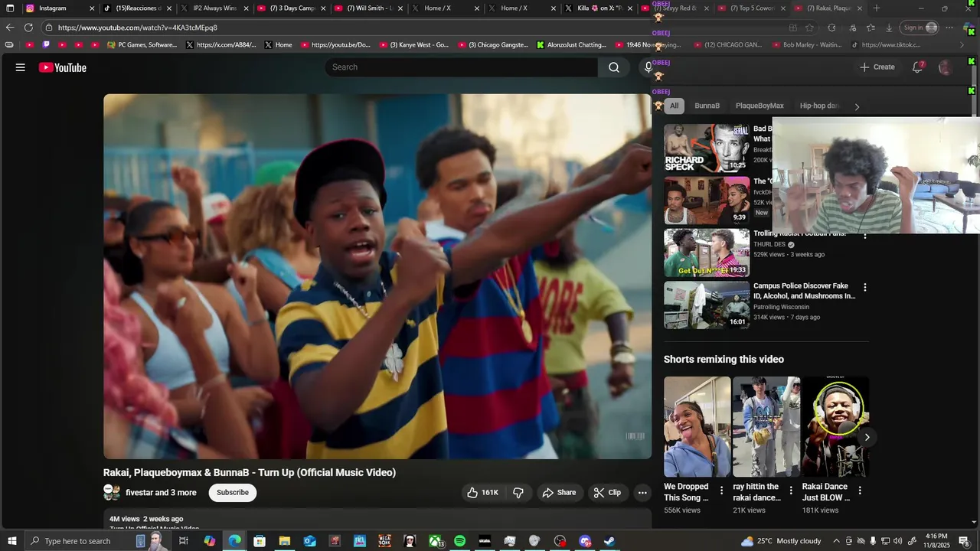The image size is (980, 551).
Task: Open the Windows Start menu
Action: 11,541
